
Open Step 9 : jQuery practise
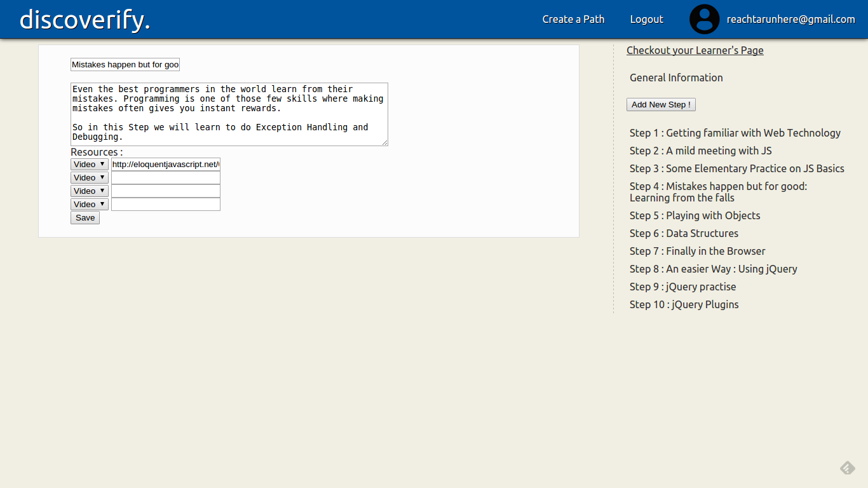pos(683,287)
